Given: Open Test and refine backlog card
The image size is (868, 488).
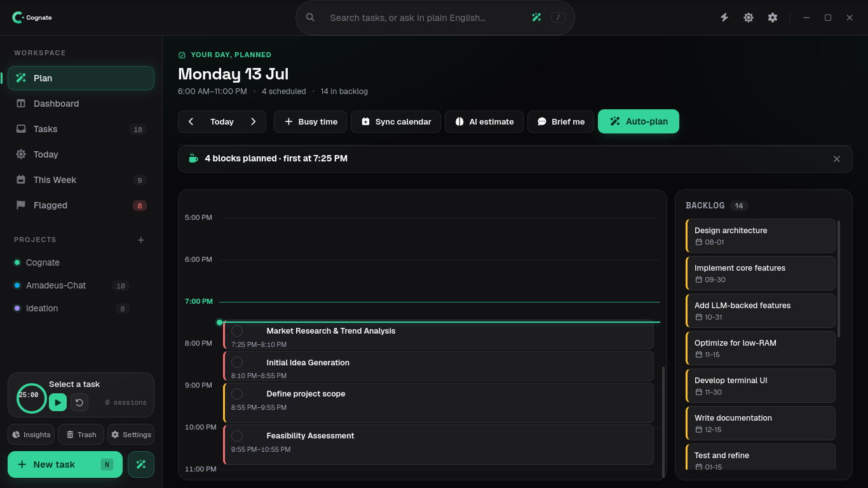Looking at the screenshot, I should pyautogui.click(x=761, y=457).
